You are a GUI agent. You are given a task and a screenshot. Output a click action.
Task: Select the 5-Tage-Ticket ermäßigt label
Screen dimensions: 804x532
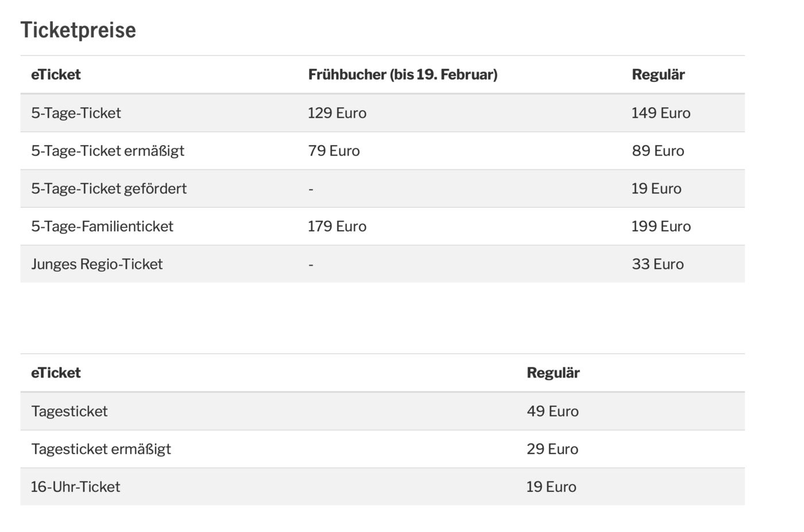[107, 151]
